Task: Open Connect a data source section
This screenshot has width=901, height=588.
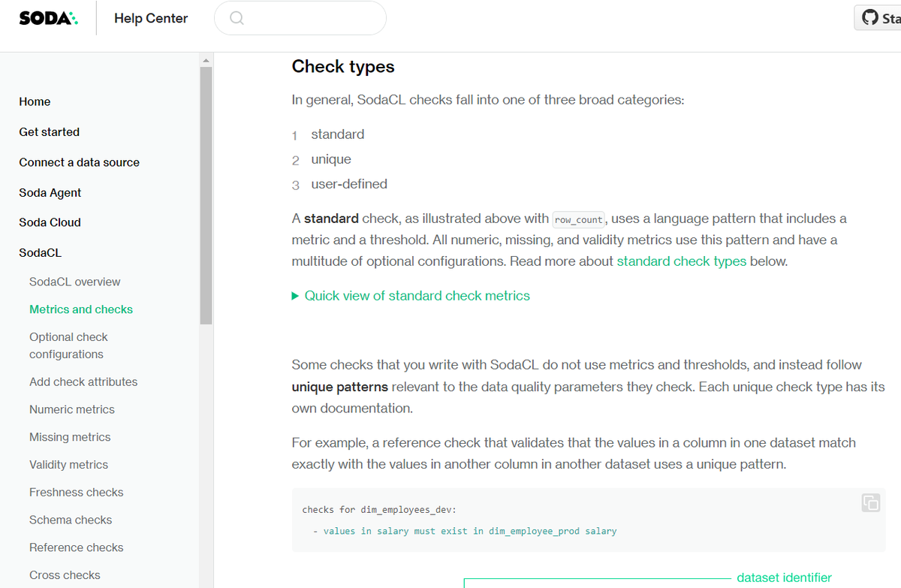Action: [79, 162]
